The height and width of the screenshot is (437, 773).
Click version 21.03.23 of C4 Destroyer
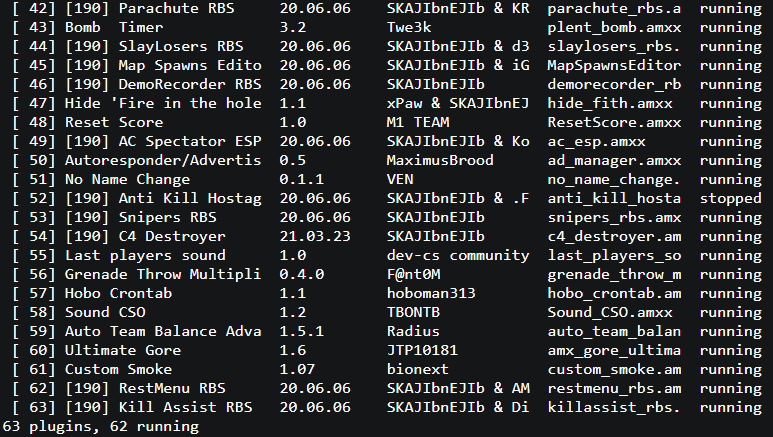click(x=316, y=236)
